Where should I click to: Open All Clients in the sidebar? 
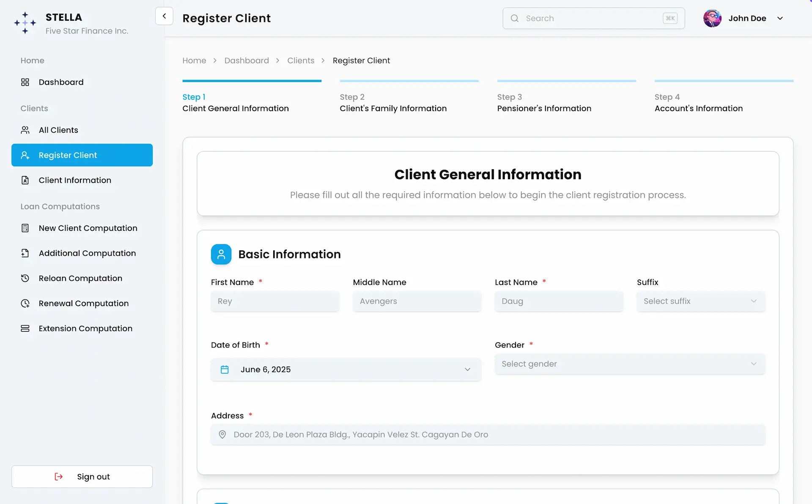pyautogui.click(x=82, y=130)
